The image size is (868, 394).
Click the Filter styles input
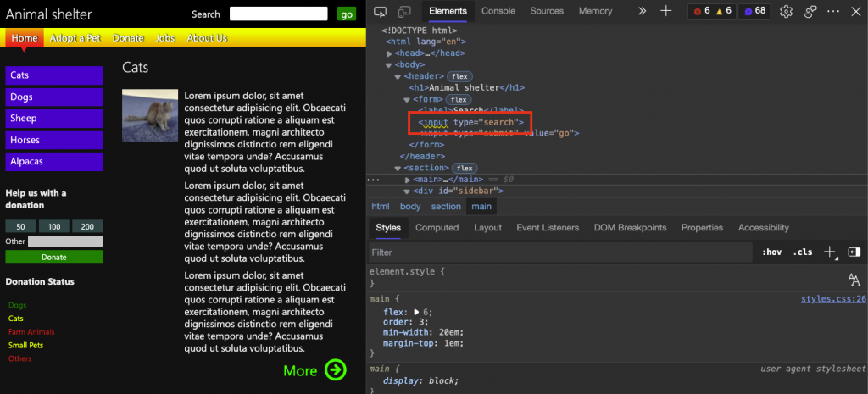[x=560, y=252]
